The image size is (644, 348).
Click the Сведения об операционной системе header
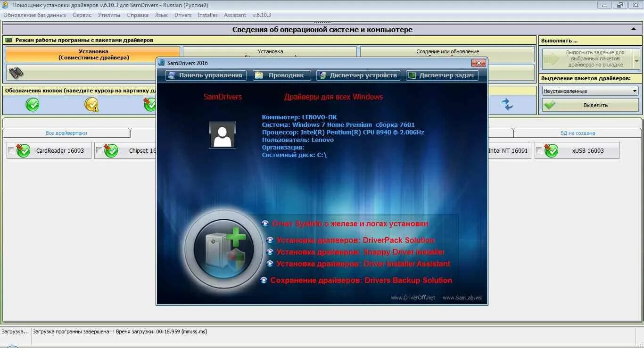322,29
